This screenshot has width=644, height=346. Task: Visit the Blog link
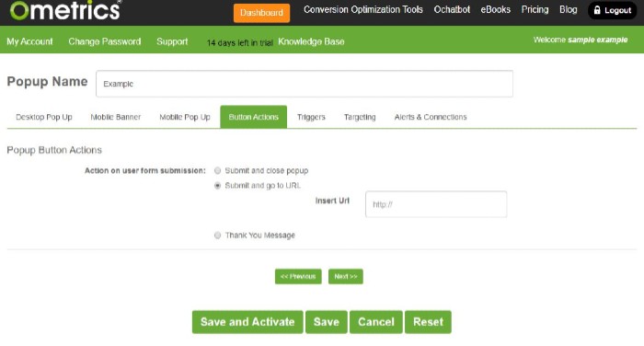(x=568, y=9)
